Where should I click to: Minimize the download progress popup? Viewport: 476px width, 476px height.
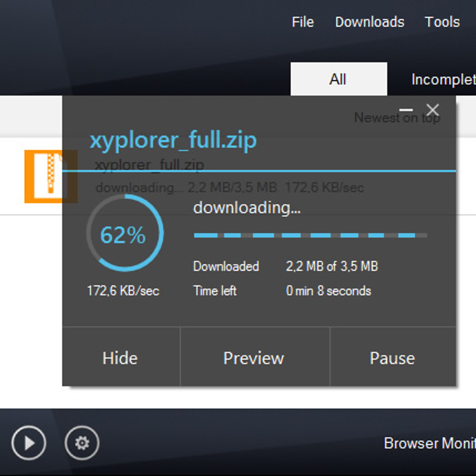pyautogui.click(x=406, y=110)
